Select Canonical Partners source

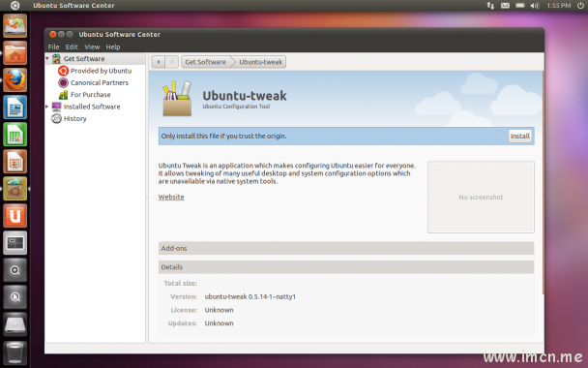coord(100,82)
